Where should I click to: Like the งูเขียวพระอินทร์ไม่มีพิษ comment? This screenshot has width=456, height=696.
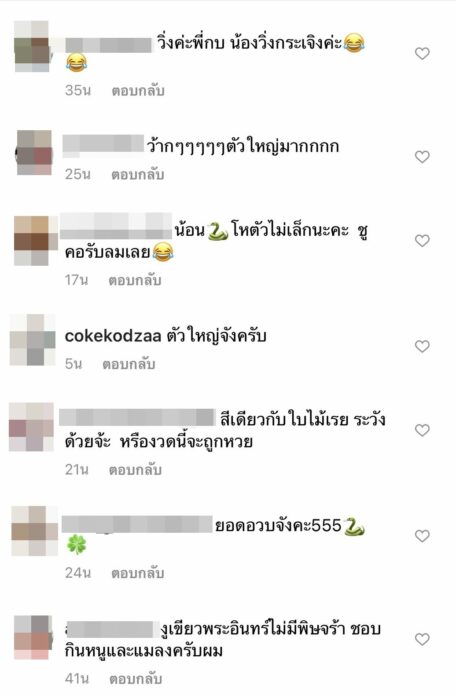coord(422,639)
